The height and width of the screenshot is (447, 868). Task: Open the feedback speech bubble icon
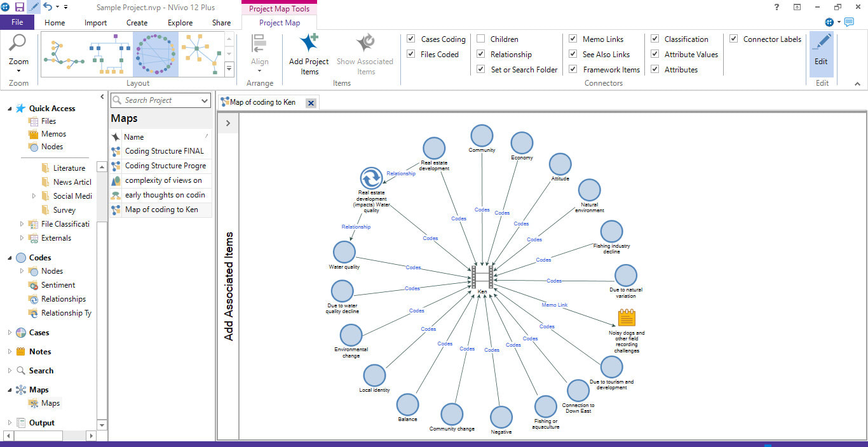tap(849, 22)
